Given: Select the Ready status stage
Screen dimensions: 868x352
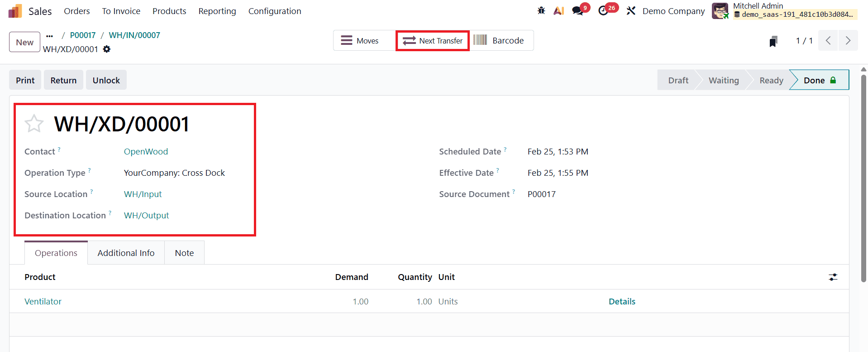Looking at the screenshot, I should pyautogui.click(x=771, y=80).
